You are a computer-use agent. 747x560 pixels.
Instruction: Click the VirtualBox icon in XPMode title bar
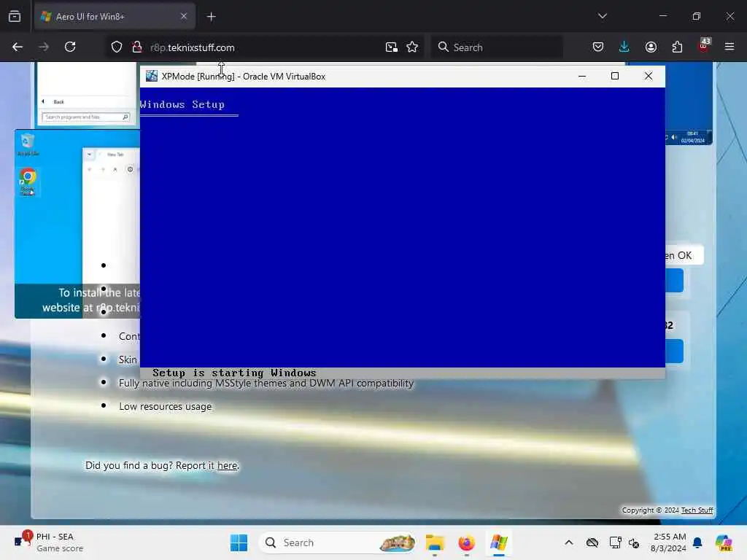[x=152, y=76]
